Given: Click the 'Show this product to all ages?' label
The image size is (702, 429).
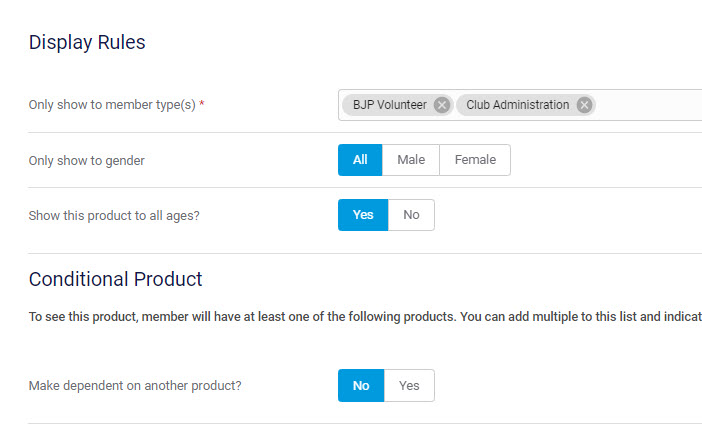Looking at the screenshot, I should 114,215.
